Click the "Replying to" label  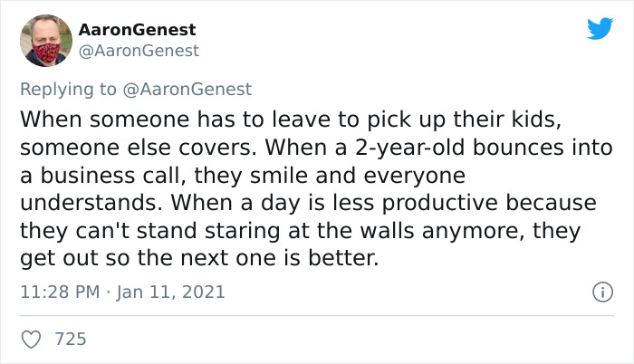click(x=68, y=89)
